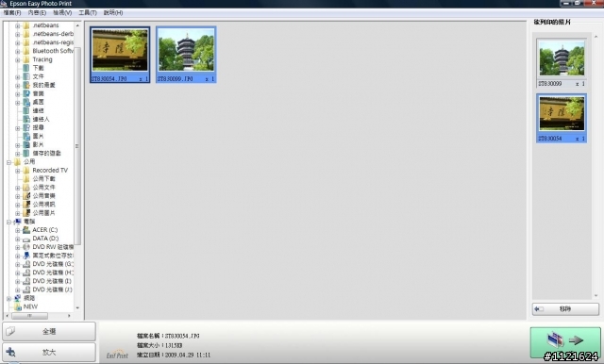Select the NEW folder icon
Viewport: 604px width, 364px height.
18,306
